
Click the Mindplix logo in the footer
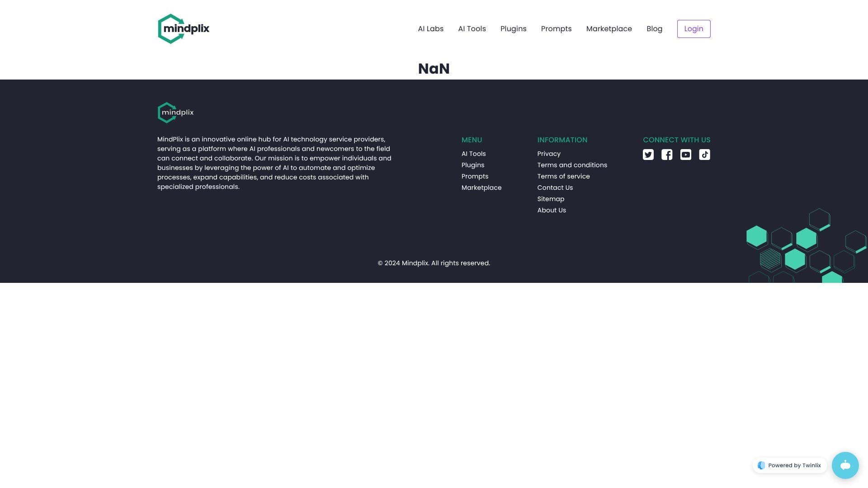(x=175, y=113)
